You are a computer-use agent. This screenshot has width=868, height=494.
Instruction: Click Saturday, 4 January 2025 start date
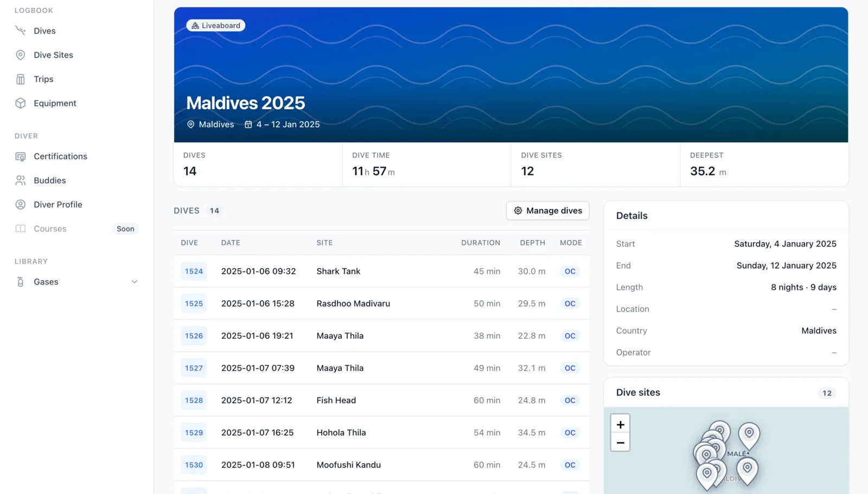[785, 244]
